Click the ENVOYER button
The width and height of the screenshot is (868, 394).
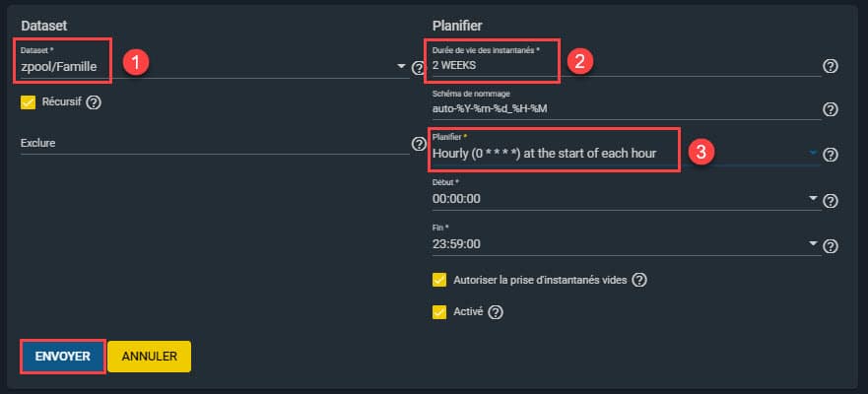62,357
